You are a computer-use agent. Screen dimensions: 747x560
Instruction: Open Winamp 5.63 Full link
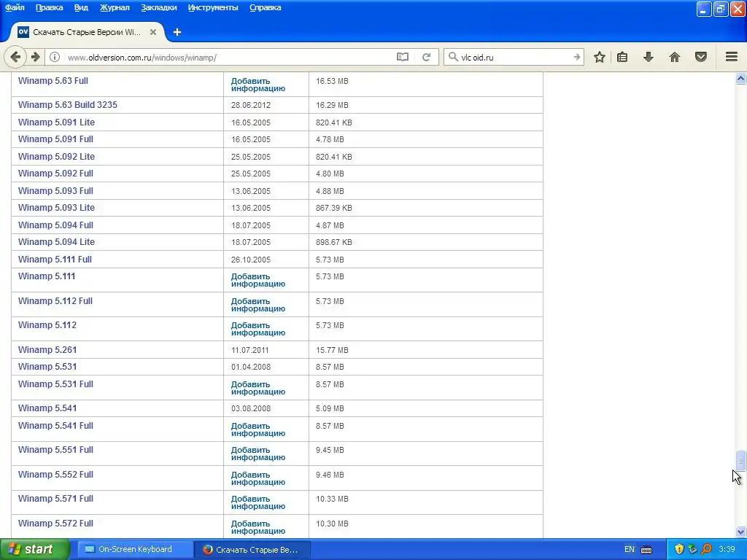53,80
